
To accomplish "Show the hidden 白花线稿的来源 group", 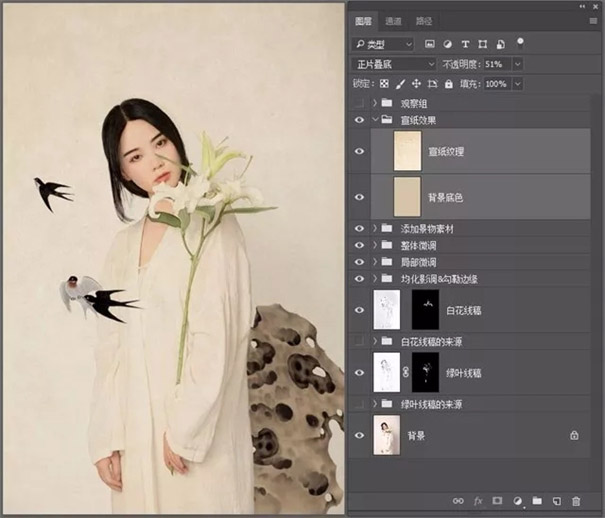I will click(359, 341).
